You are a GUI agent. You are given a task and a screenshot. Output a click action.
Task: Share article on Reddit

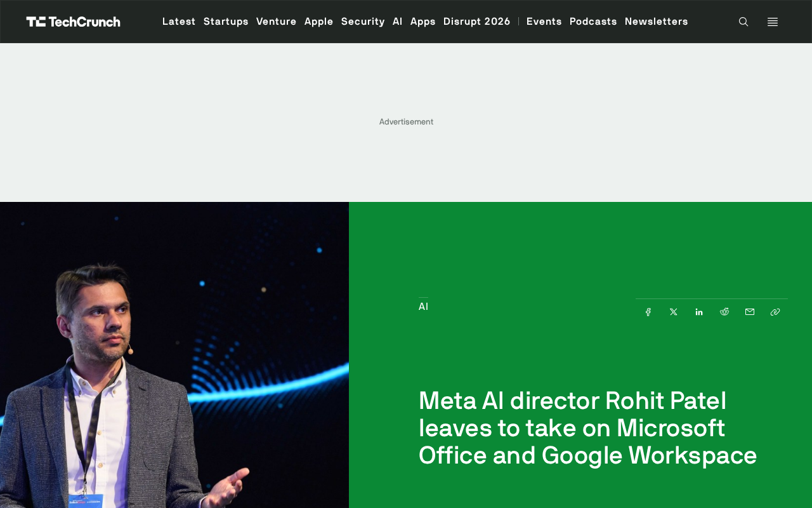click(x=724, y=312)
